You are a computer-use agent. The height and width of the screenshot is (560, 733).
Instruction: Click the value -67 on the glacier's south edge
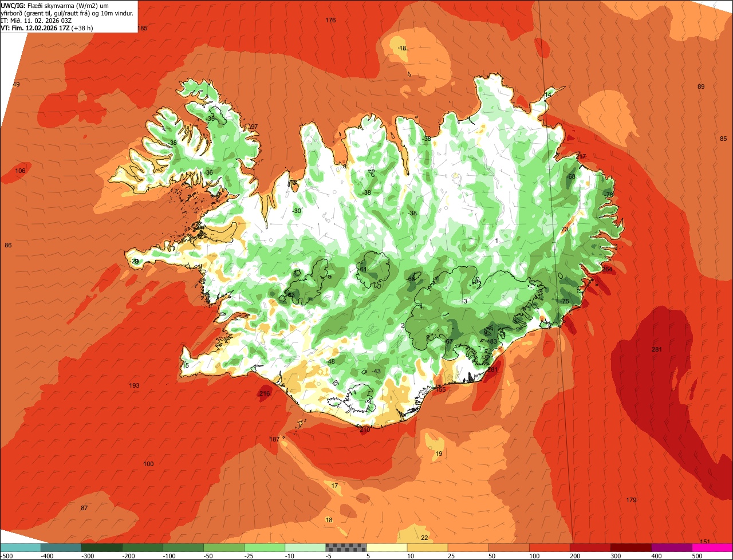coord(448,341)
